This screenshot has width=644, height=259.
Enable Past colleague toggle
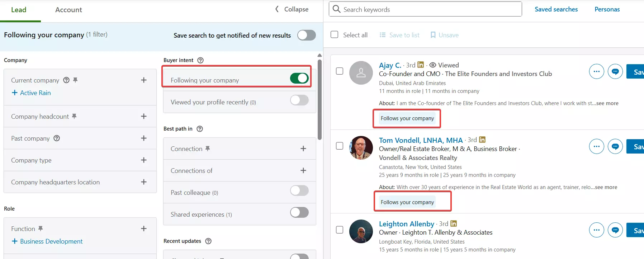pos(299,190)
